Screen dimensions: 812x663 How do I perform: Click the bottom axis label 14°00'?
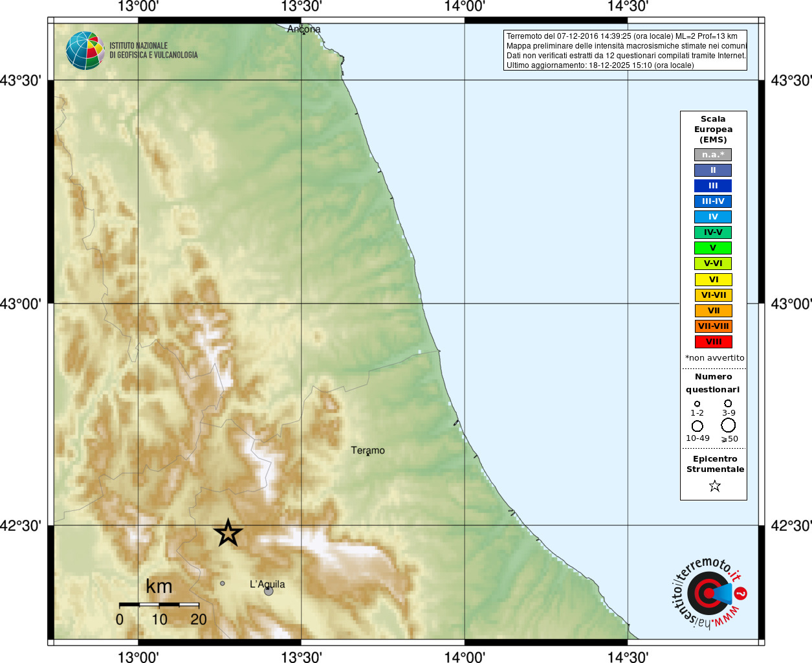pos(465,657)
